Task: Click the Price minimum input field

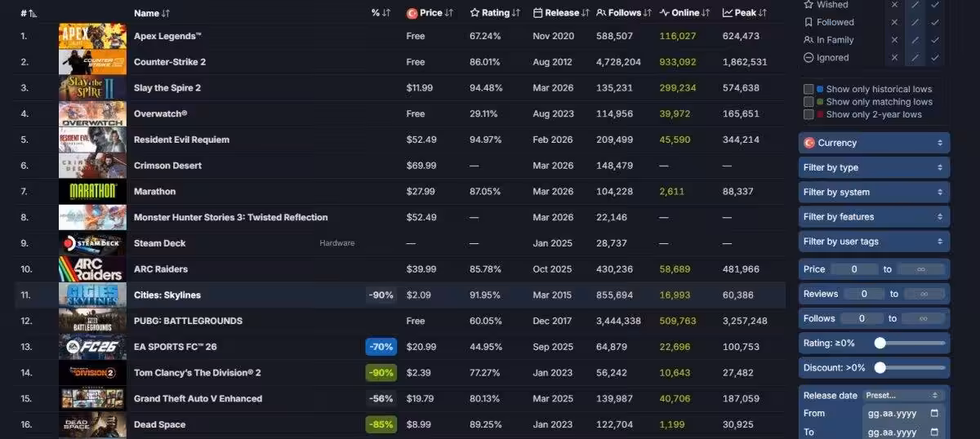Action: (854, 269)
